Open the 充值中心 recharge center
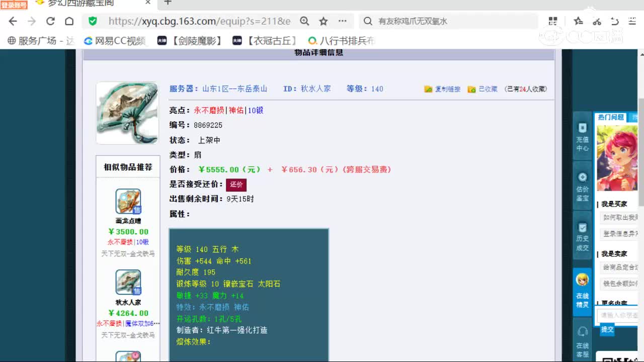Screen dimensions: 644x362 582,137
